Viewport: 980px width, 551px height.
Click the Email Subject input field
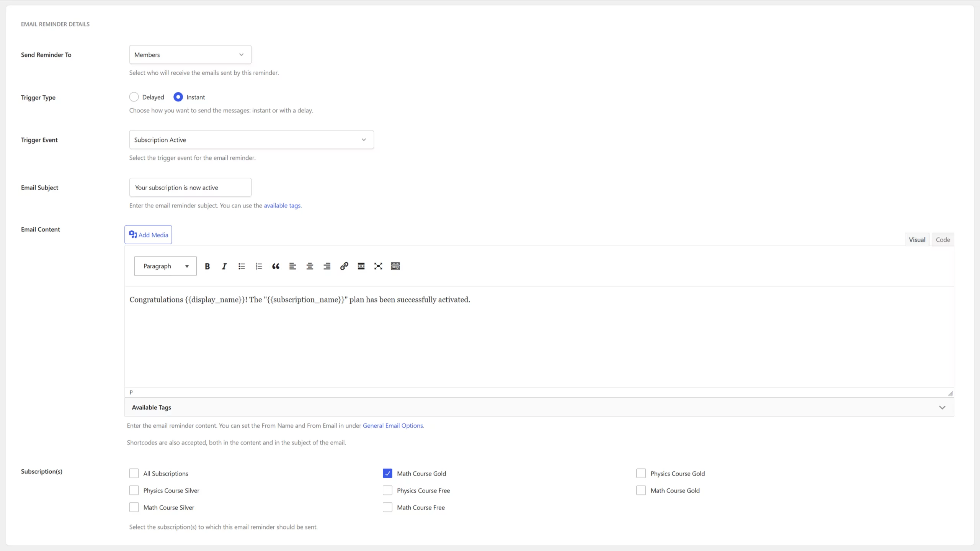(x=190, y=188)
